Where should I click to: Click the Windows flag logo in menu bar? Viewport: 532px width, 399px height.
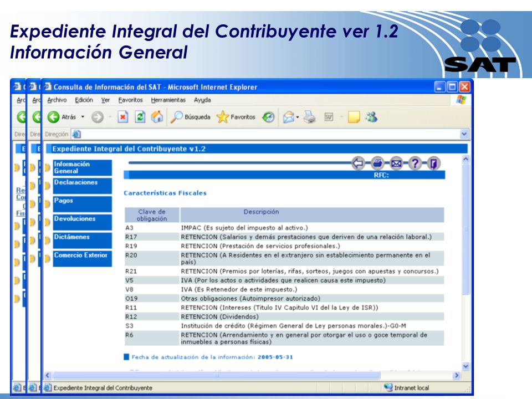point(461,100)
